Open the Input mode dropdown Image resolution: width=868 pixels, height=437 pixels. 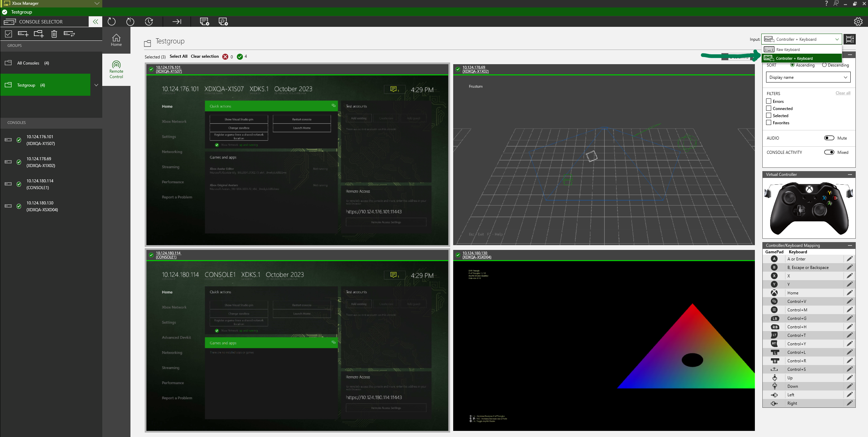(801, 39)
